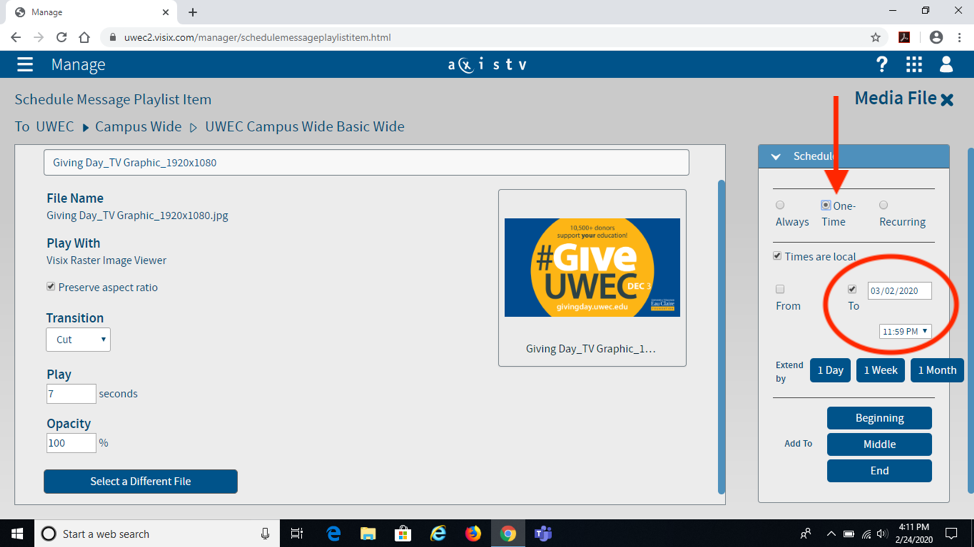
Task: Launch Internet Explorer from taskbar
Action: 438,533
